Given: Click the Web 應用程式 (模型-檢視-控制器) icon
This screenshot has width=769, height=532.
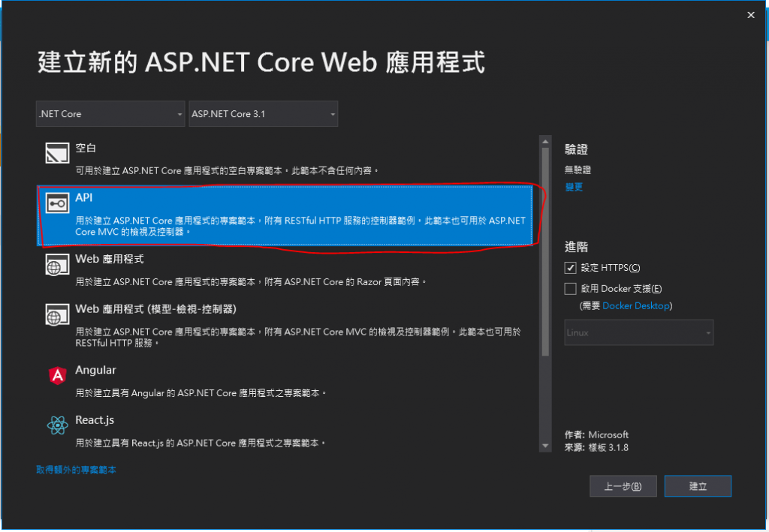Looking at the screenshot, I should (57, 314).
